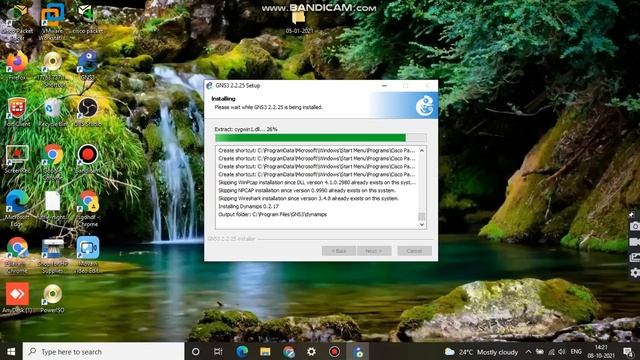Open Microsoft Edge from the taskbar
The width and height of the screenshot is (640, 360).
click(x=242, y=351)
